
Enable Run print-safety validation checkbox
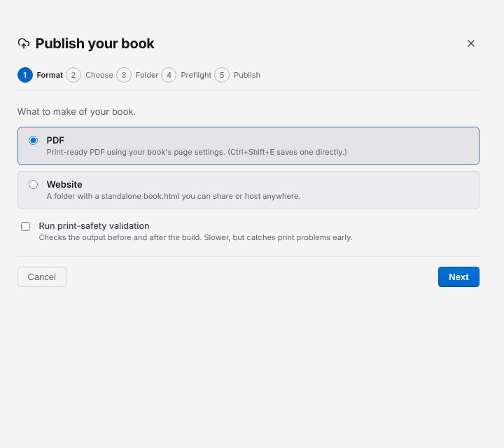pos(25,226)
